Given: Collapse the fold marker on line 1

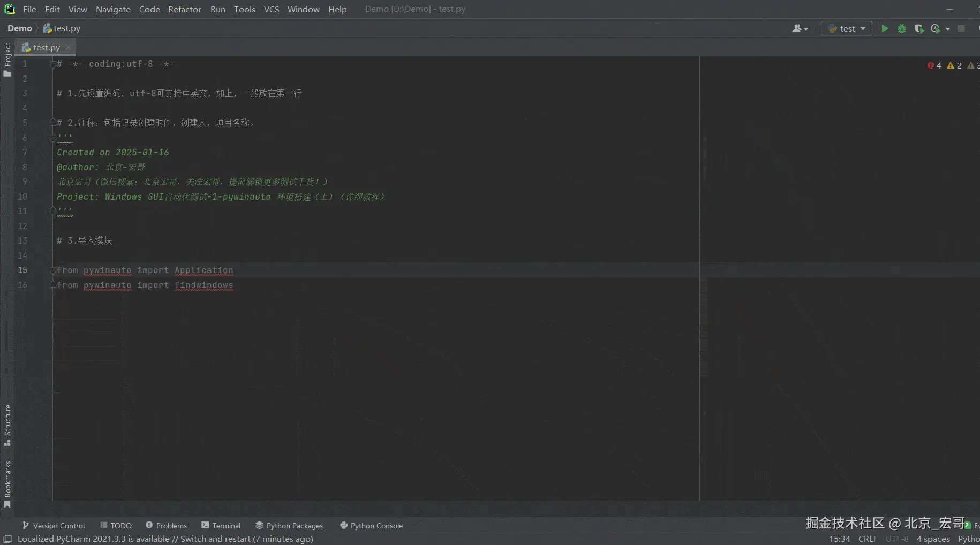Looking at the screenshot, I should pos(52,64).
